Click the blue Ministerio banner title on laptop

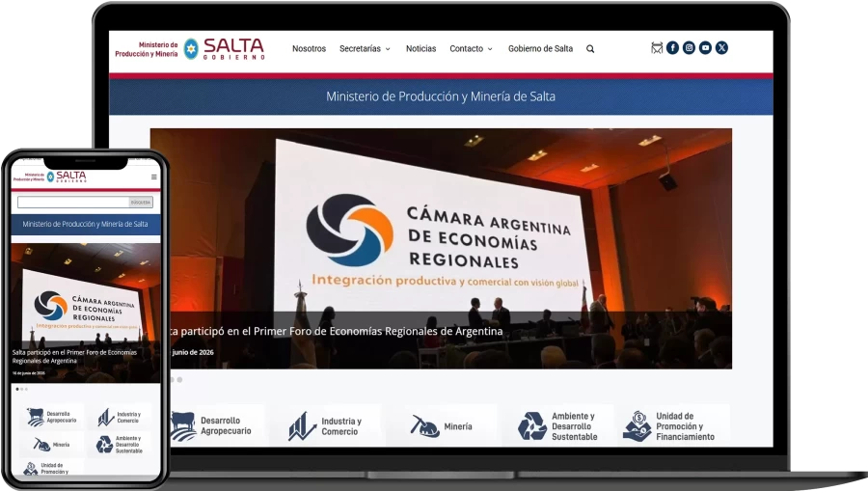[x=441, y=96]
